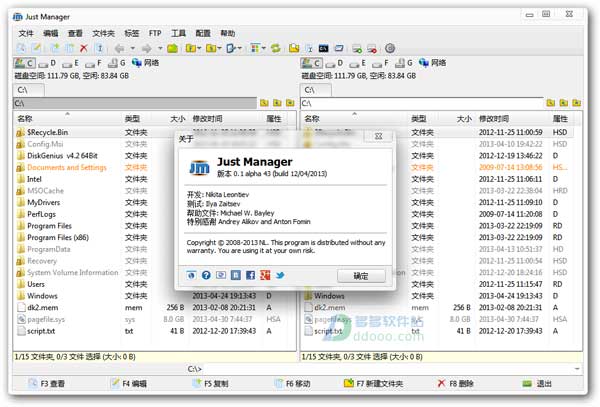Select drive G in the left panel
The height and width of the screenshot is (407, 600).
click(x=117, y=63)
